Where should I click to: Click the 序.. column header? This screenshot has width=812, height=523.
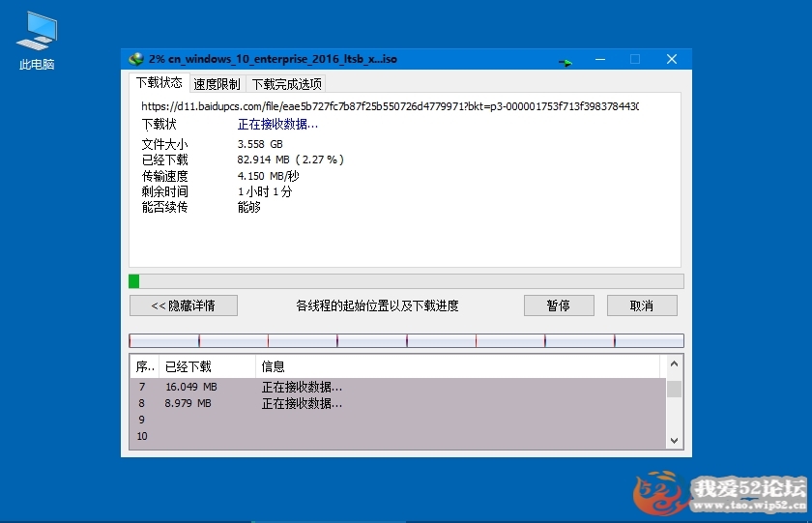[x=144, y=366]
